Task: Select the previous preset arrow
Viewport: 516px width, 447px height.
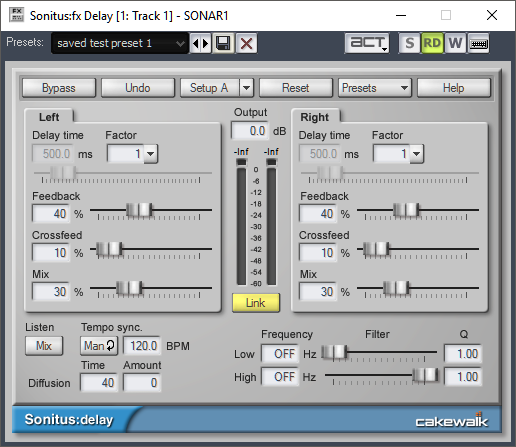Action: point(196,43)
